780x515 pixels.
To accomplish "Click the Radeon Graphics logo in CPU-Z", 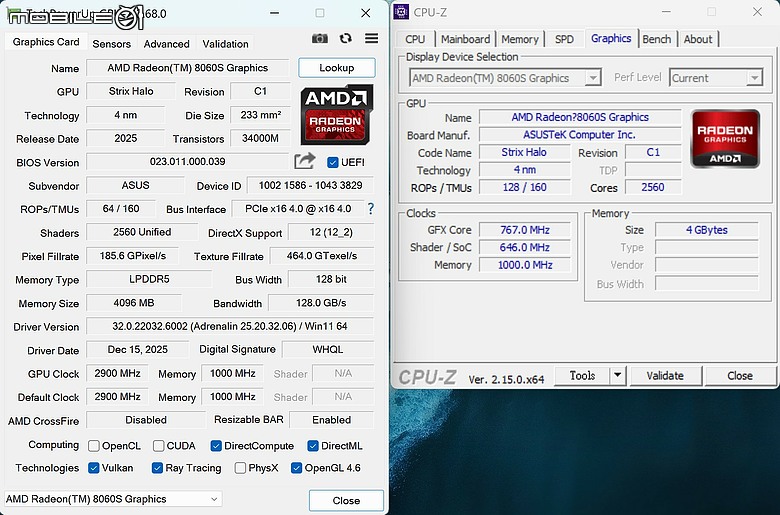I will (x=725, y=139).
